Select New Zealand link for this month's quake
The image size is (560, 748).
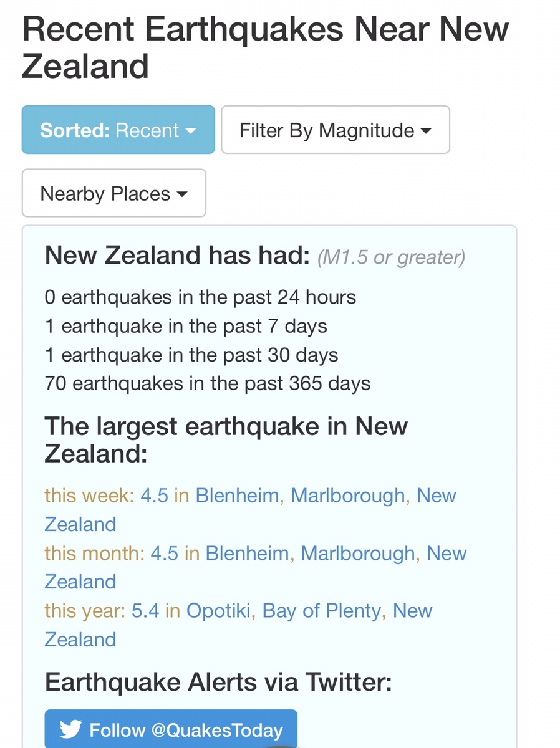coord(446,554)
